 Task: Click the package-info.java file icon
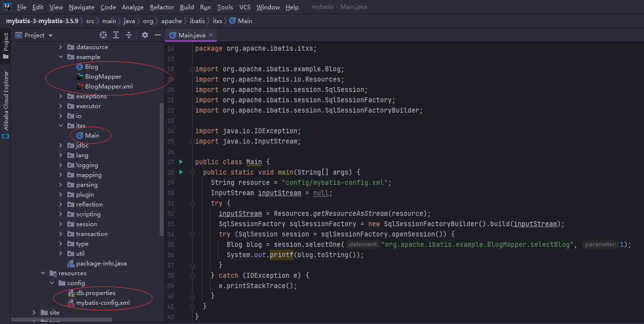pos(71,264)
